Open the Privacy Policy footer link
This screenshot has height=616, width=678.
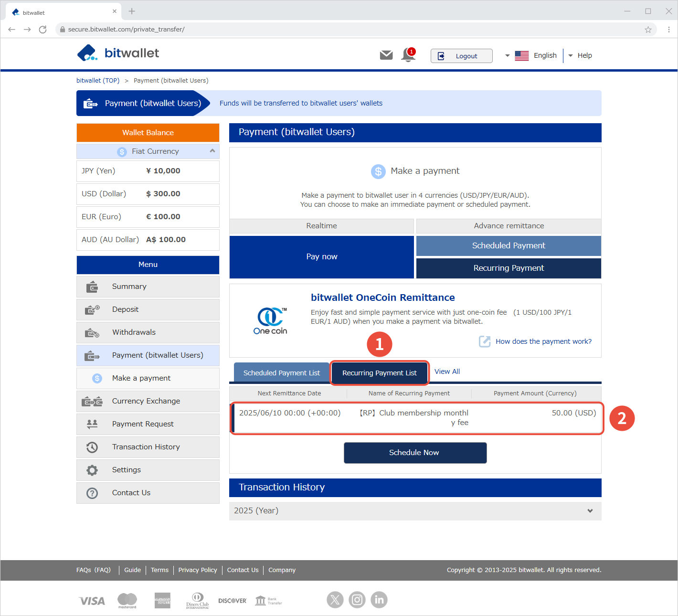198,570
